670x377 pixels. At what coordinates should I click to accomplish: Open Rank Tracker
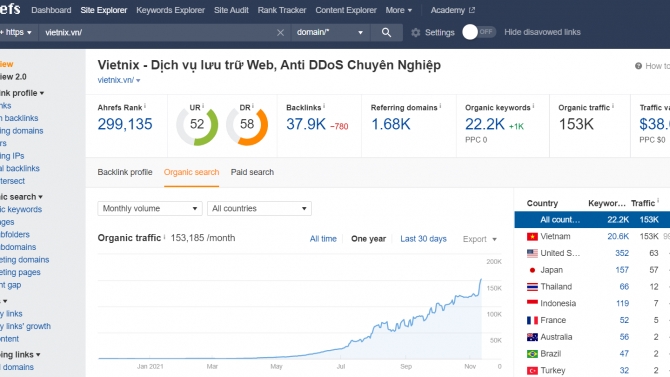[282, 10]
